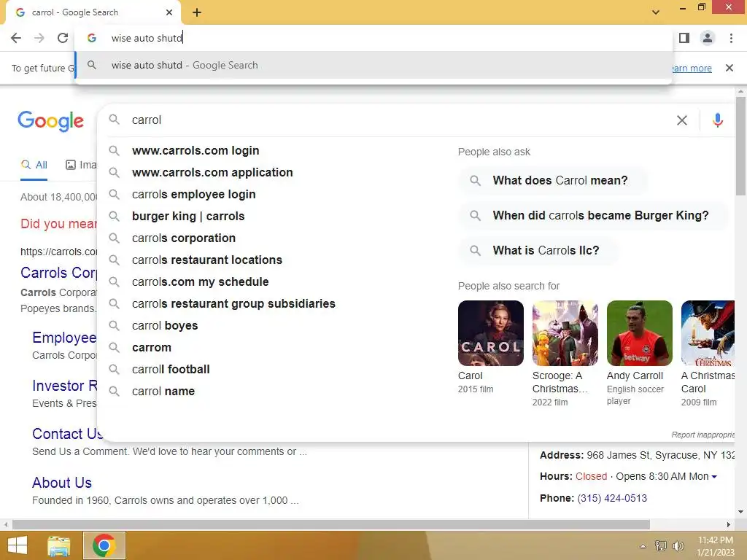Pick suggestion carroll football
Viewport: 747px width, 560px height.
(171, 370)
